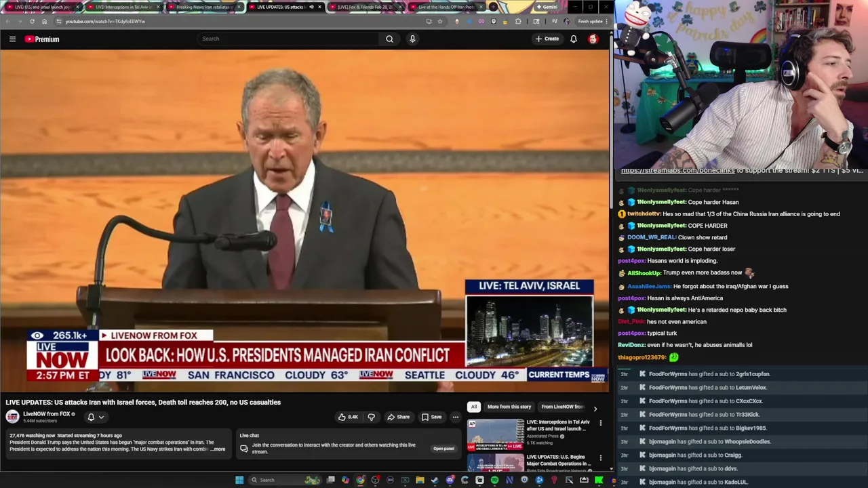Click the browser home icon
868x488 pixels.
point(45,21)
